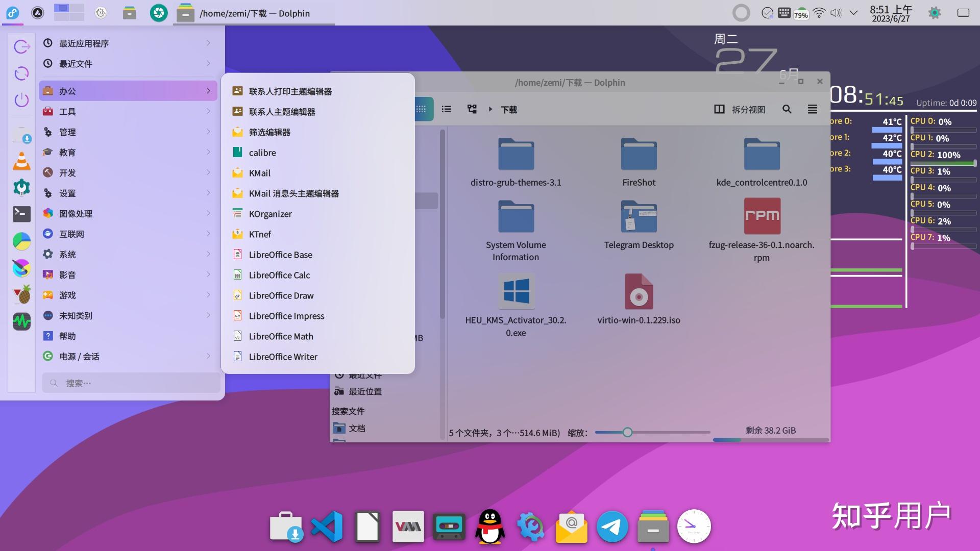Launch LibreOffice Calc
The image size is (980, 551).
click(x=317, y=275)
